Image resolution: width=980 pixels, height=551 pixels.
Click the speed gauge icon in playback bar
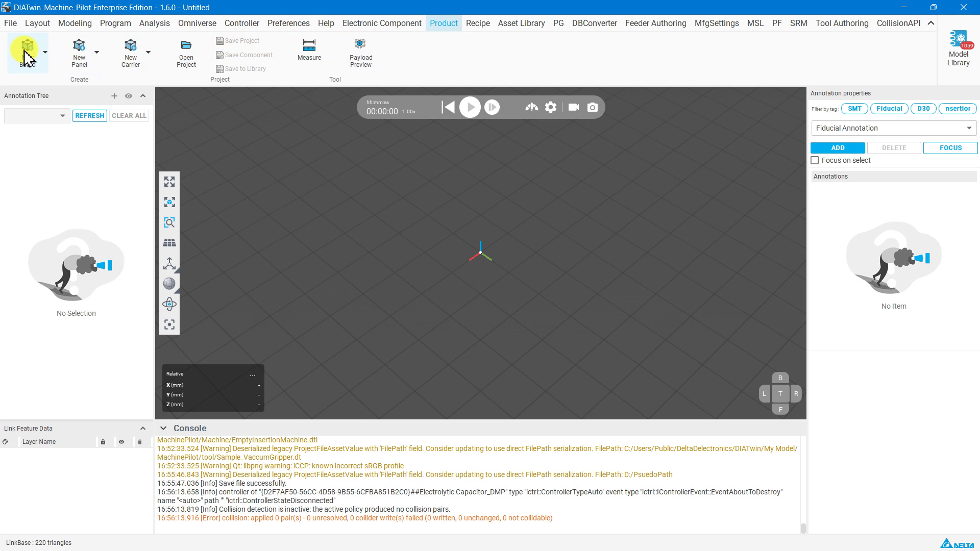pyautogui.click(x=531, y=107)
